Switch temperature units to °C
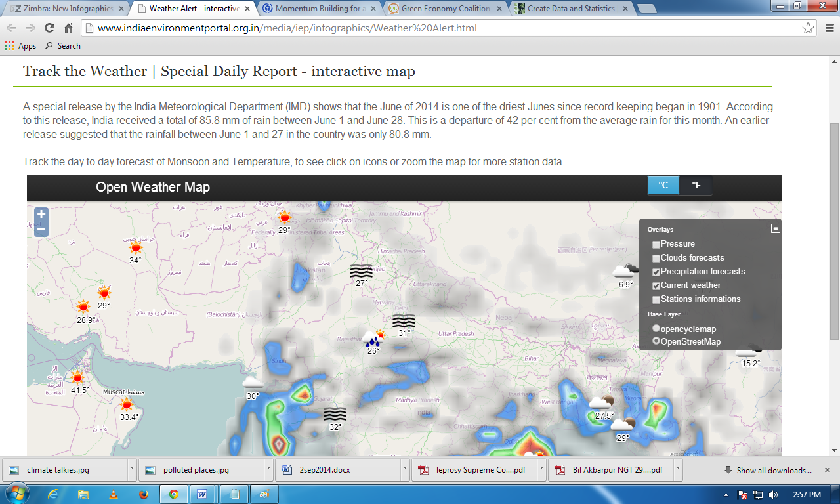This screenshot has width=840, height=504. [x=663, y=186]
